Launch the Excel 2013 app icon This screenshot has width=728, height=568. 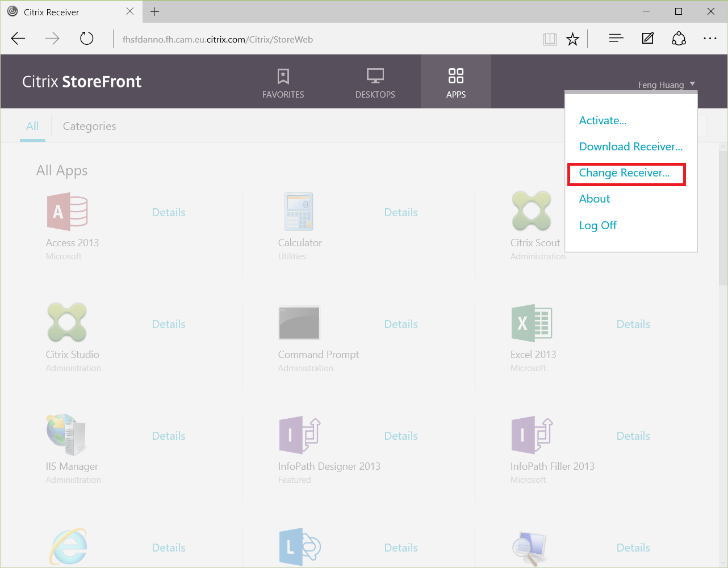pyautogui.click(x=532, y=323)
